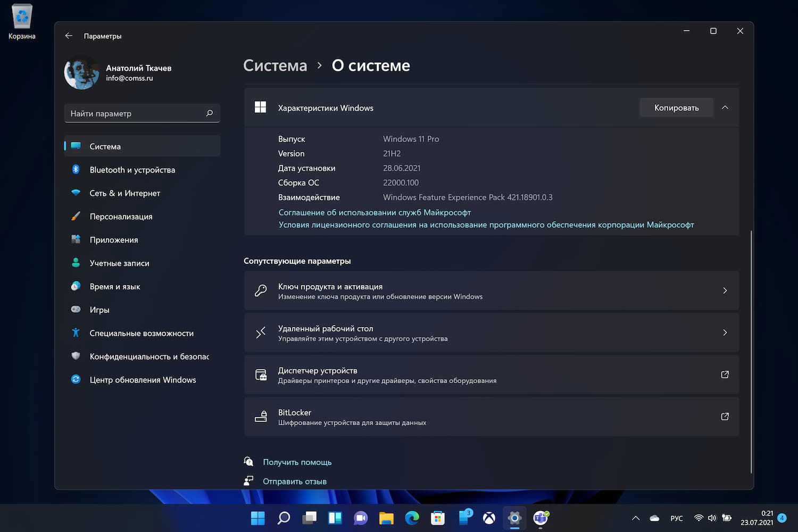The height and width of the screenshot is (532, 798).
Task: Open 'Диспетчер устройств' external link icon
Action: 725,375
